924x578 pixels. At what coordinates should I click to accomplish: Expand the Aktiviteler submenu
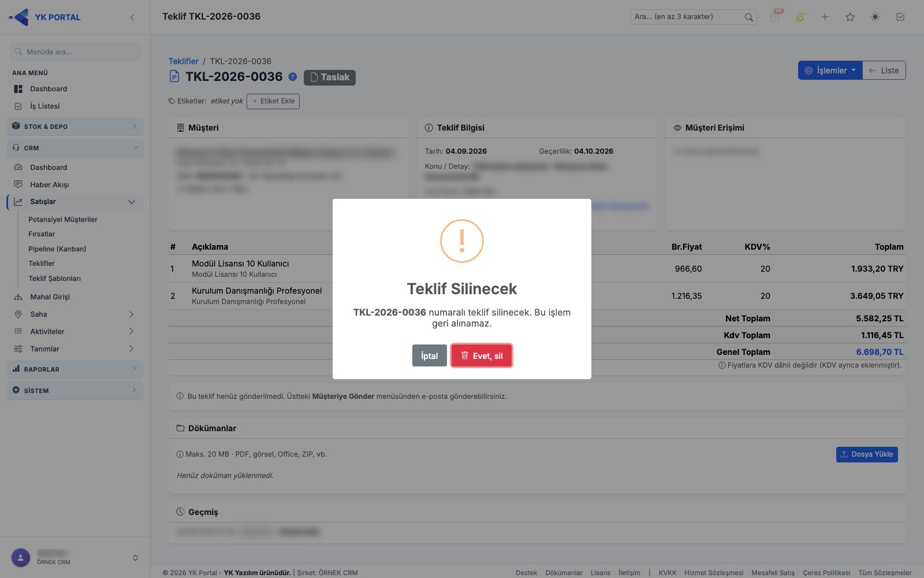pyautogui.click(x=75, y=332)
